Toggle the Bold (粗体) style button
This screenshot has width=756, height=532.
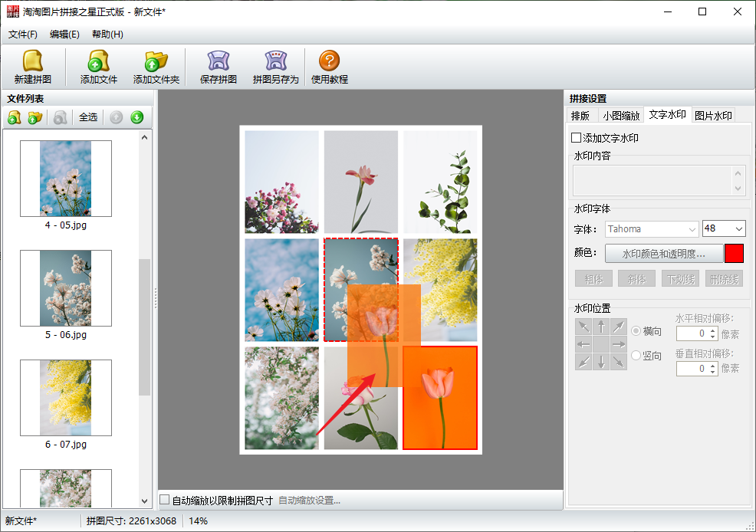click(x=593, y=279)
